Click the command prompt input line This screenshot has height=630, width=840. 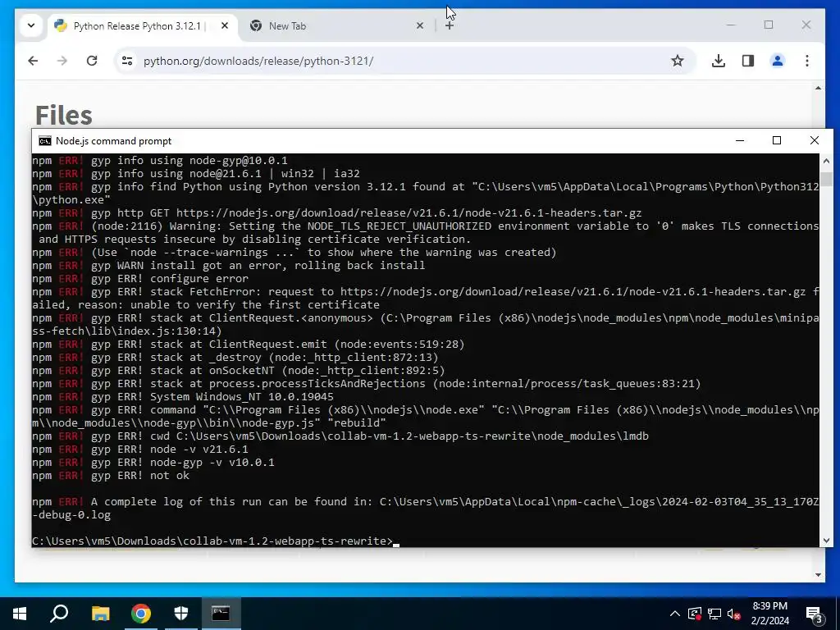[214, 541]
